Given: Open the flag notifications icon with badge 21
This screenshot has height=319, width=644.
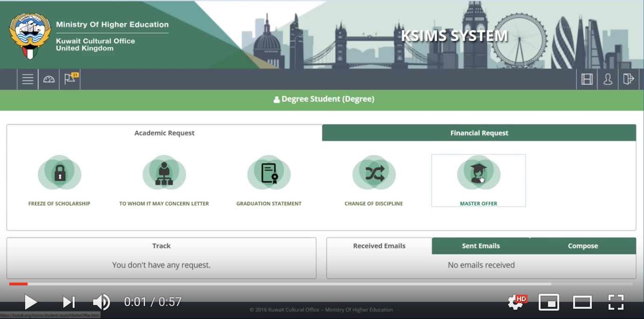Looking at the screenshot, I should [70, 79].
